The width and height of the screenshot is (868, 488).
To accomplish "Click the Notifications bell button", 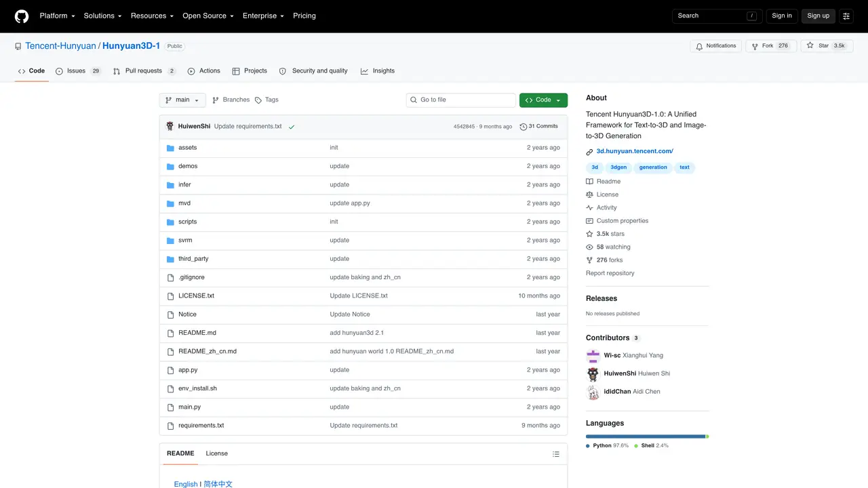I will [x=716, y=46].
